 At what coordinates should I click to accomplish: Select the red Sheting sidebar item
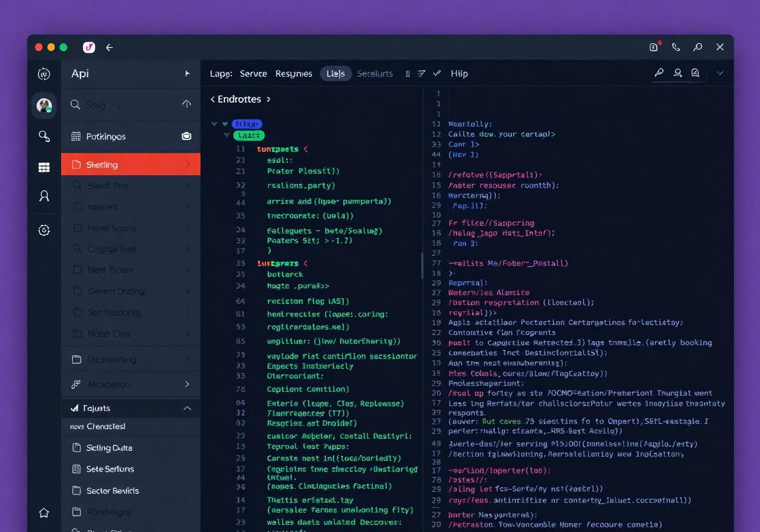[131, 164]
